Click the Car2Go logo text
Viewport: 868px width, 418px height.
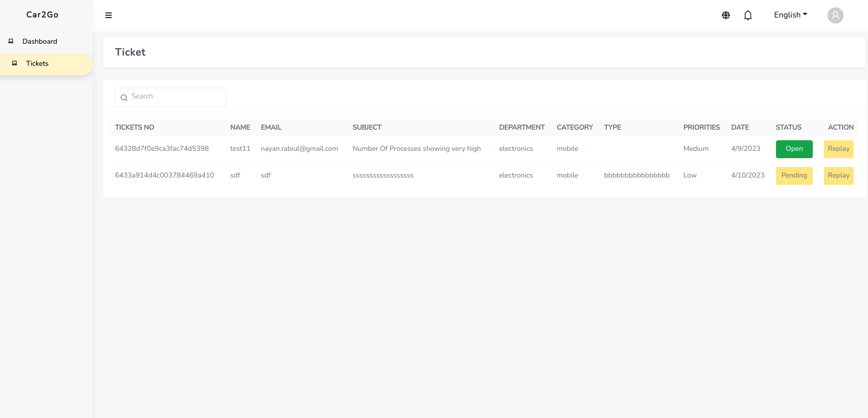pos(42,15)
